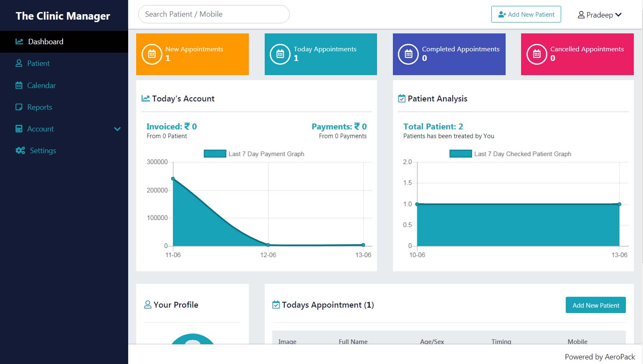Click the Patients has been treated by You text
Screen dimensions: 643x364
point(449,136)
